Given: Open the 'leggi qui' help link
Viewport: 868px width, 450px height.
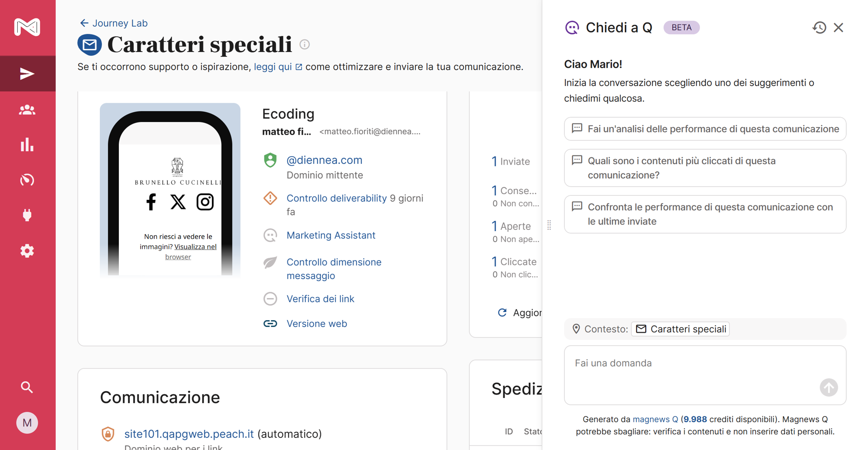Looking at the screenshot, I should tap(273, 67).
